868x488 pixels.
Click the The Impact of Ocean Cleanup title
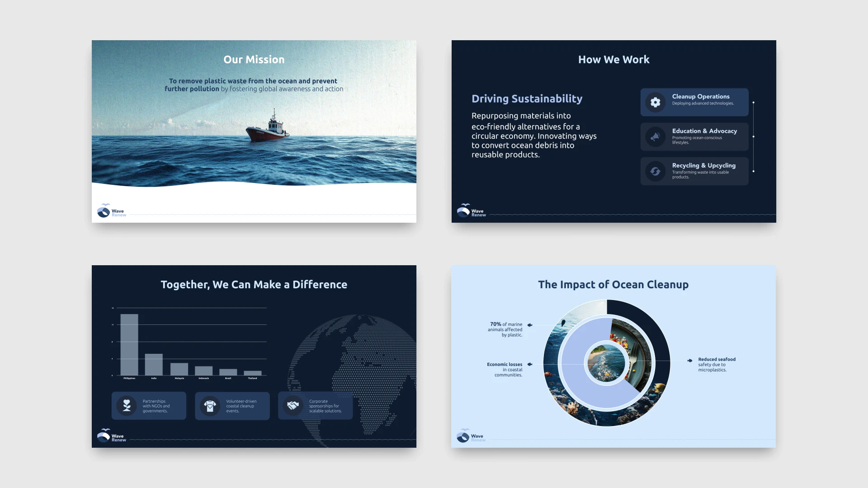[613, 285]
